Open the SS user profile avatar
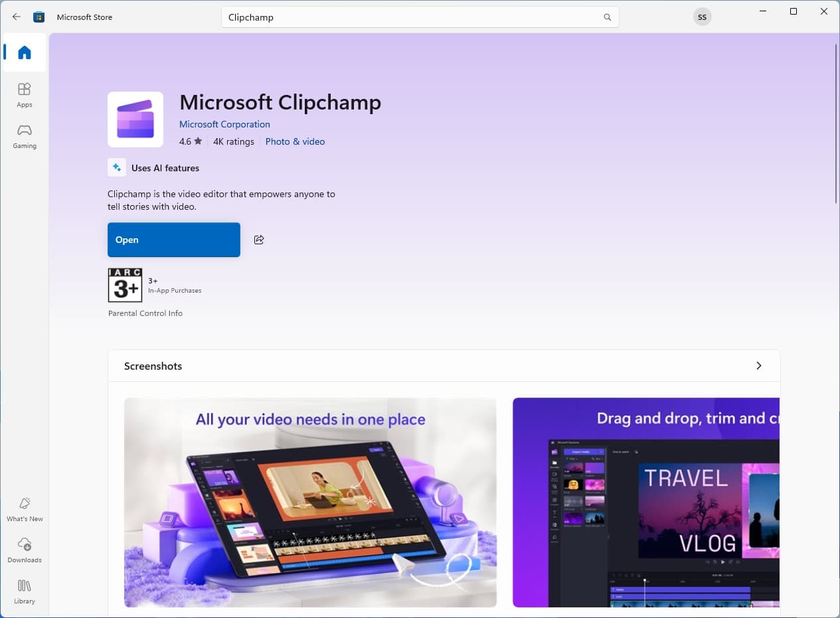This screenshot has width=840, height=618. point(702,17)
